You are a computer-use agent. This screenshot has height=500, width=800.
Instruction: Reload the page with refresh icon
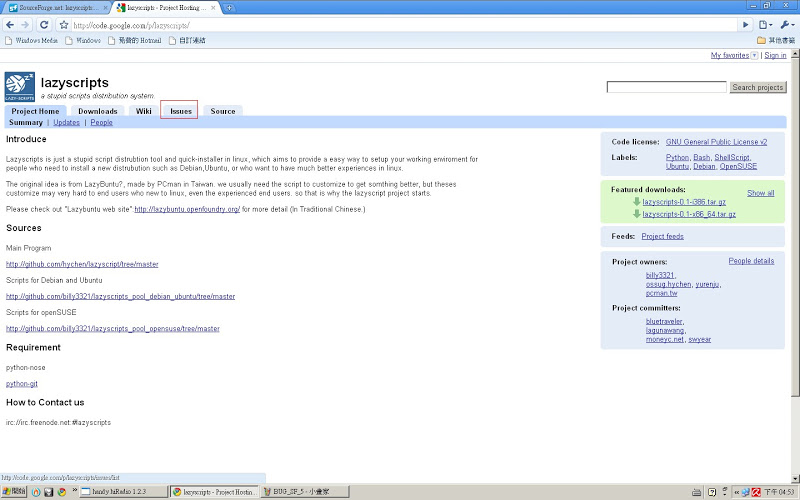click(x=44, y=24)
